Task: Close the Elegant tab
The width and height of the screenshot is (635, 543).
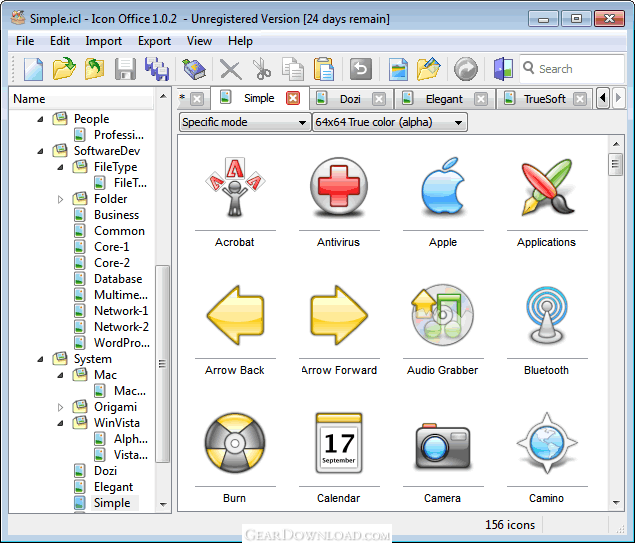Action: pos(481,99)
